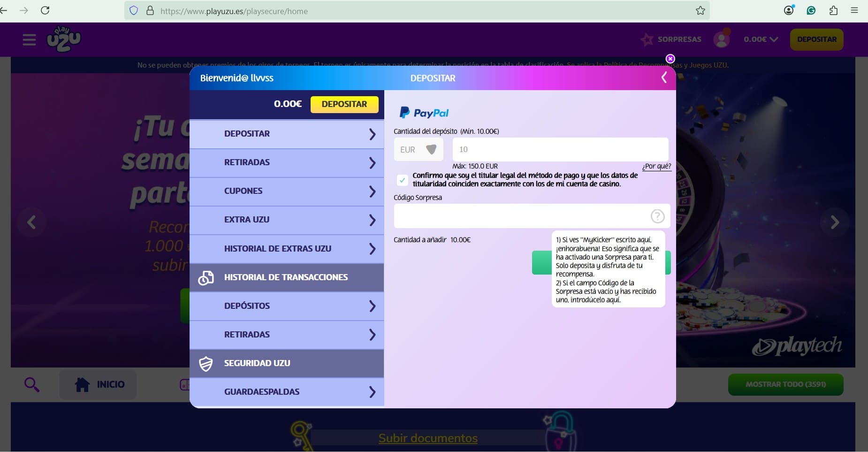Click the Play UZU logo

coord(64,39)
